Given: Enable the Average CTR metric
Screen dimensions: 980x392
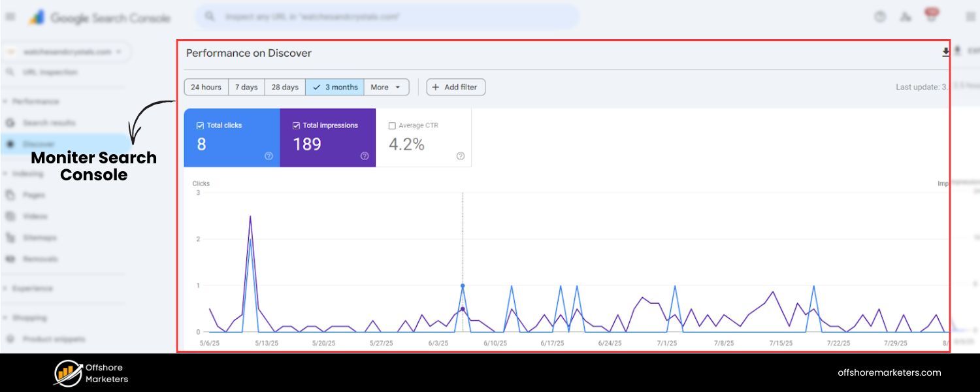Looking at the screenshot, I should 392,125.
